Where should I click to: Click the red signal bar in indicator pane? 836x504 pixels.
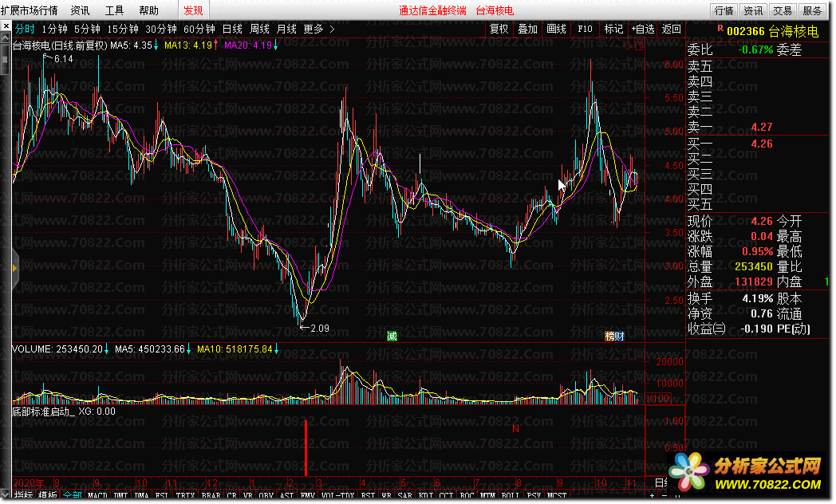306,448
